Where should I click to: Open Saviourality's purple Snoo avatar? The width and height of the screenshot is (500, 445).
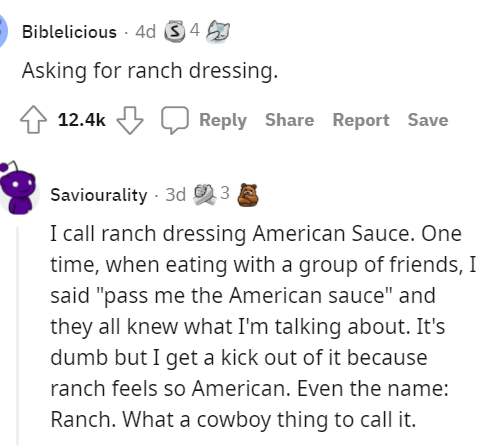click(18, 188)
